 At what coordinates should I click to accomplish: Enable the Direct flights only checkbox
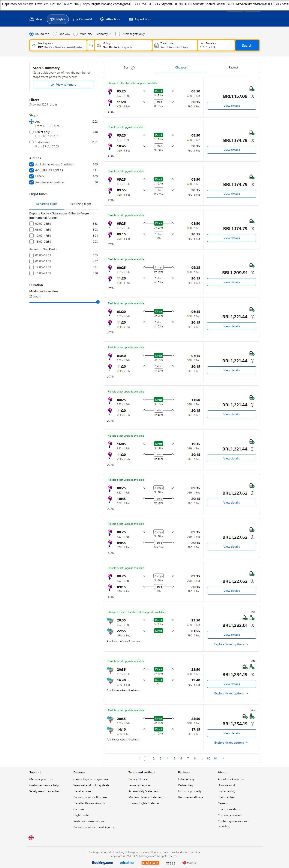pos(118,34)
